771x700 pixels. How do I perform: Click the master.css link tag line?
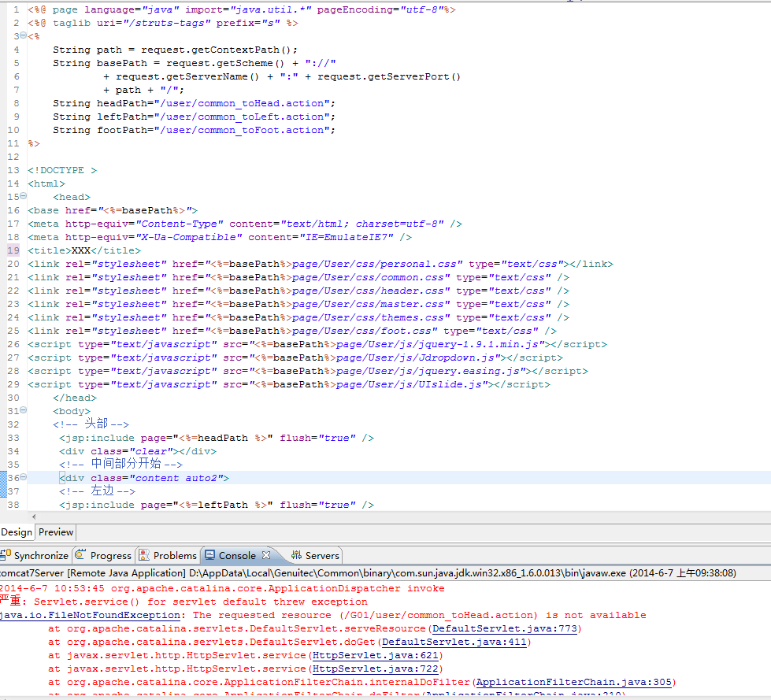tap(298, 304)
